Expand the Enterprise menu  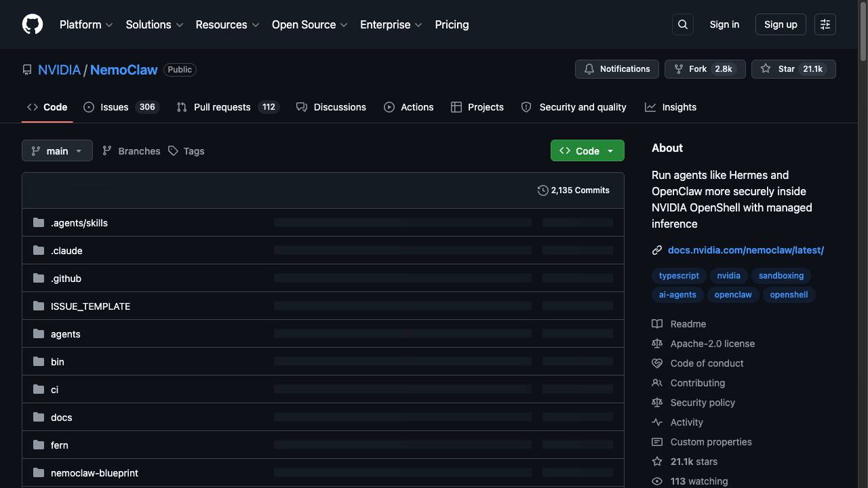coord(391,24)
